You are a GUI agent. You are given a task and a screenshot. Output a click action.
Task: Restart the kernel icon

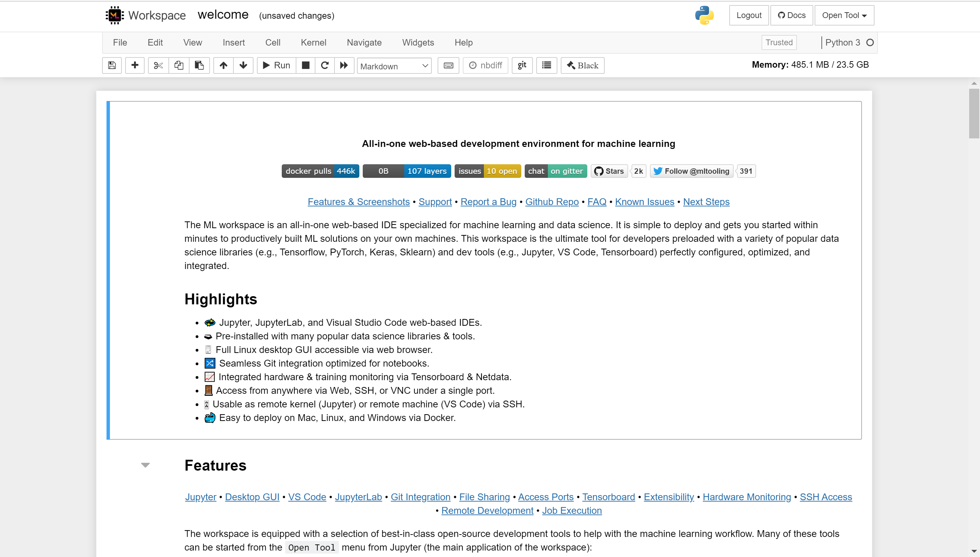pyautogui.click(x=325, y=65)
